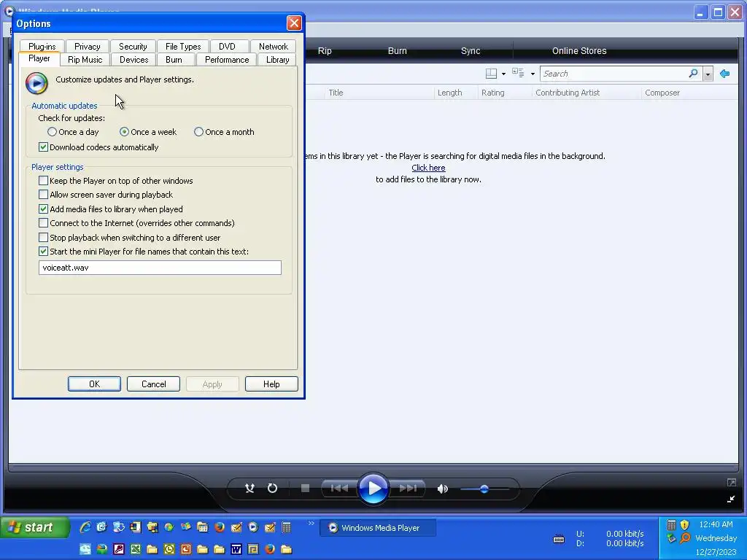Click the search magnifier icon
Image resolution: width=747 pixels, height=560 pixels.
click(693, 74)
